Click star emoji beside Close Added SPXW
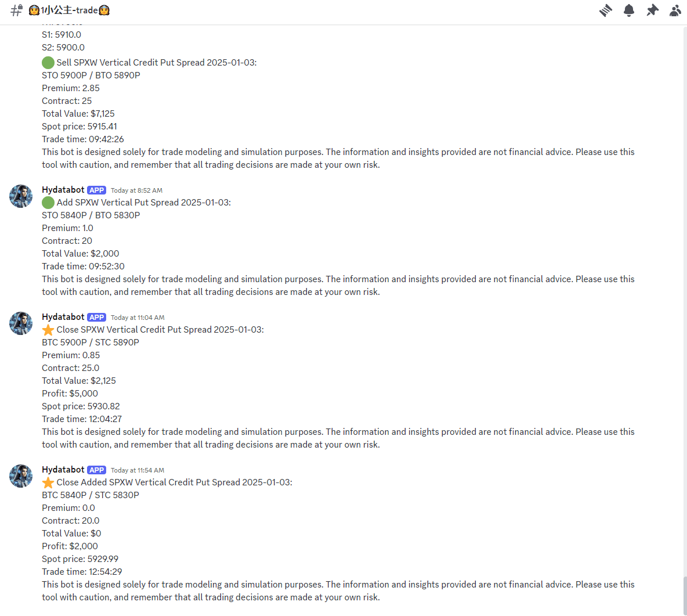 pos(48,482)
